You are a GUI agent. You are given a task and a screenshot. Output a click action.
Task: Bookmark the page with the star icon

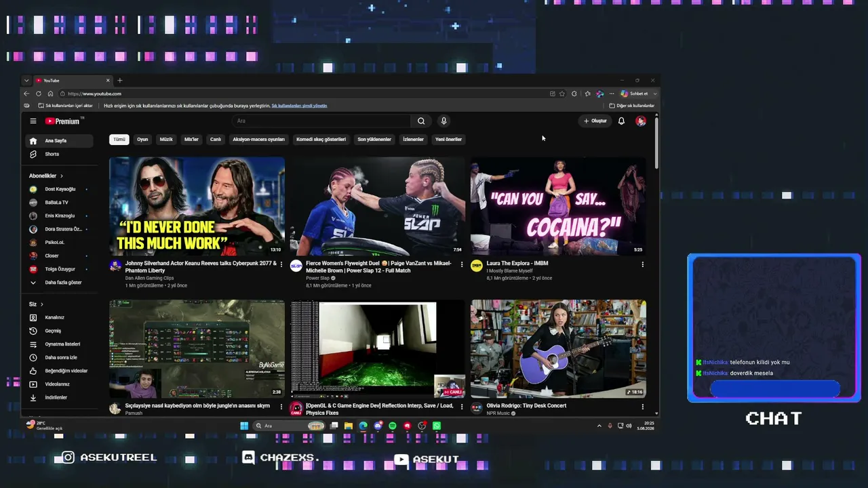(x=562, y=94)
